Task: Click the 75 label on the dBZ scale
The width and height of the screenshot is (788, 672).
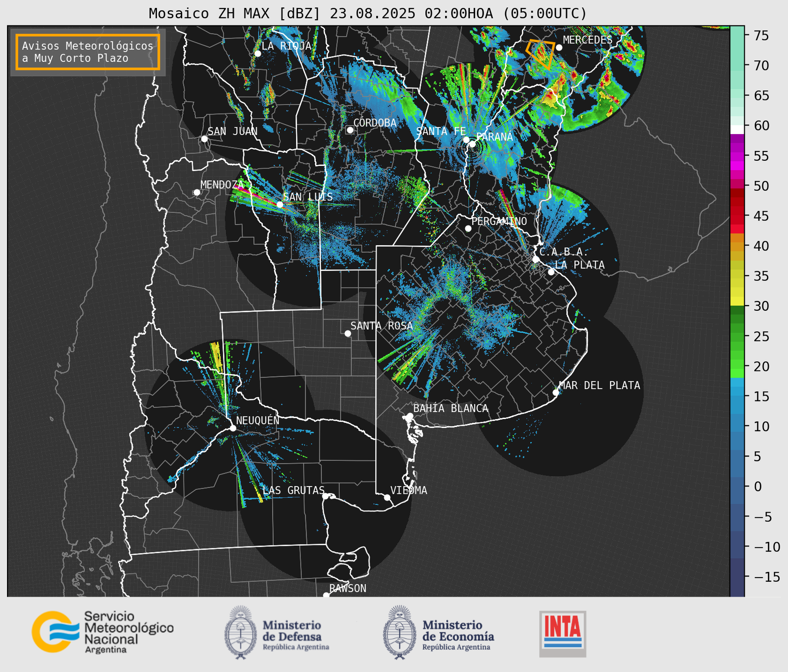Action: [761, 36]
